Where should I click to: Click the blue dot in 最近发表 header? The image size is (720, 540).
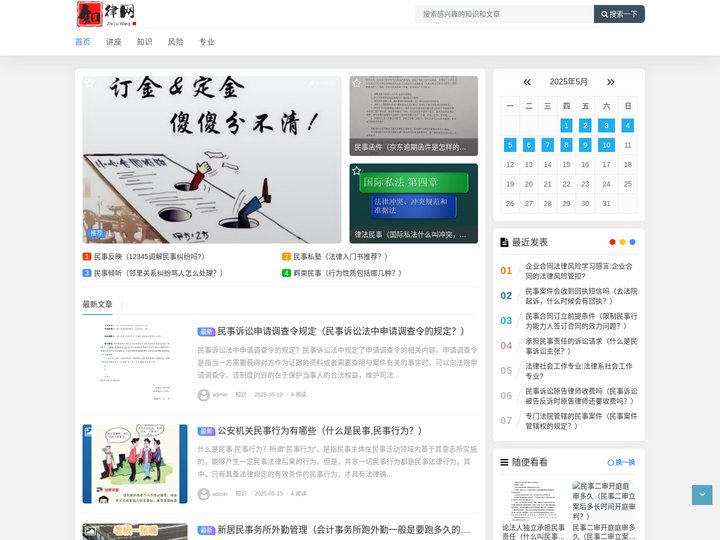pos(632,242)
